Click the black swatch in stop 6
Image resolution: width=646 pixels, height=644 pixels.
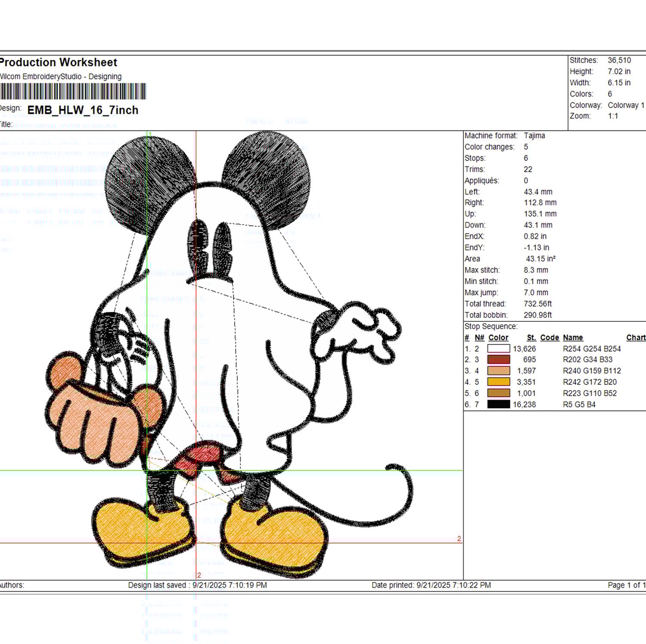[x=498, y=404]
